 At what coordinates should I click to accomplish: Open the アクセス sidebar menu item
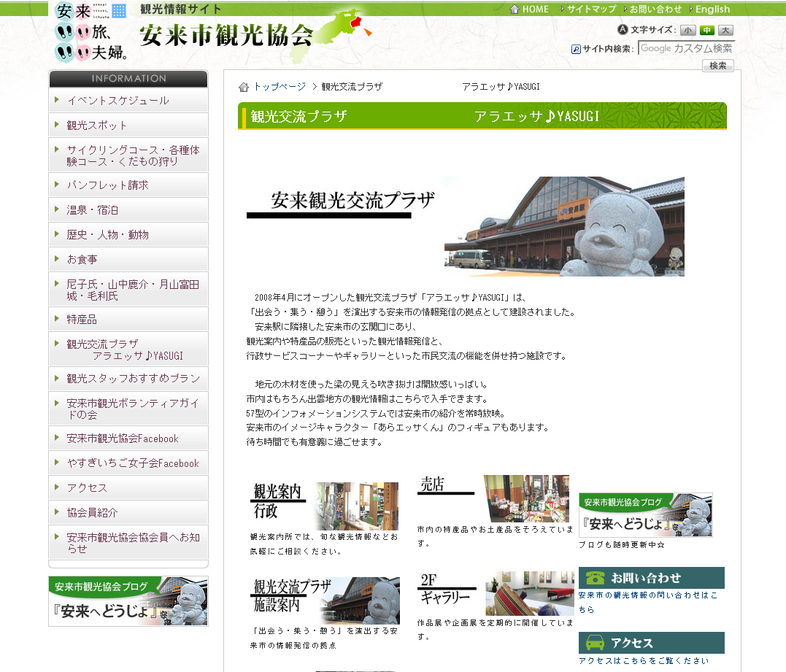[x=128, y=487]
